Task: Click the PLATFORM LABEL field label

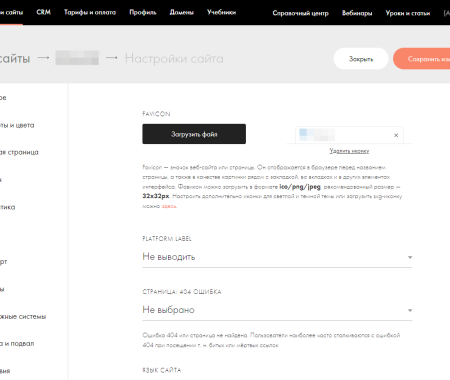Action: click(167, 239)
